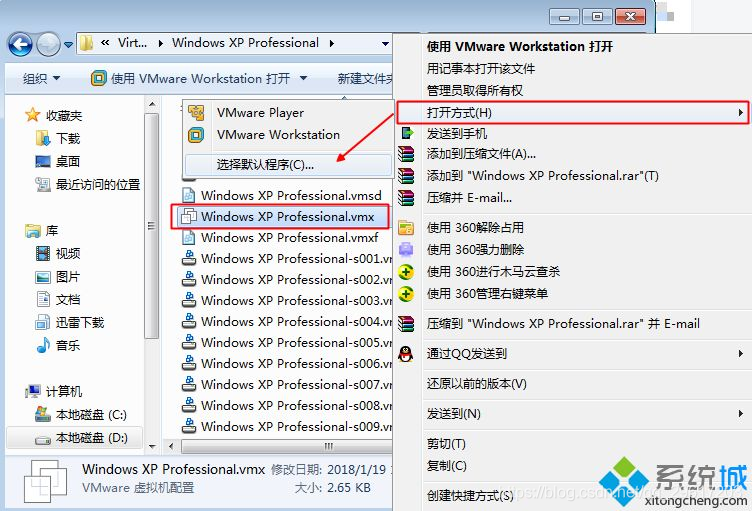Image resolution: width=752 pixels, height=511 pixels.
Task: Click the 使用 360解除占用 folder icon
Action: tap(406, 227)
